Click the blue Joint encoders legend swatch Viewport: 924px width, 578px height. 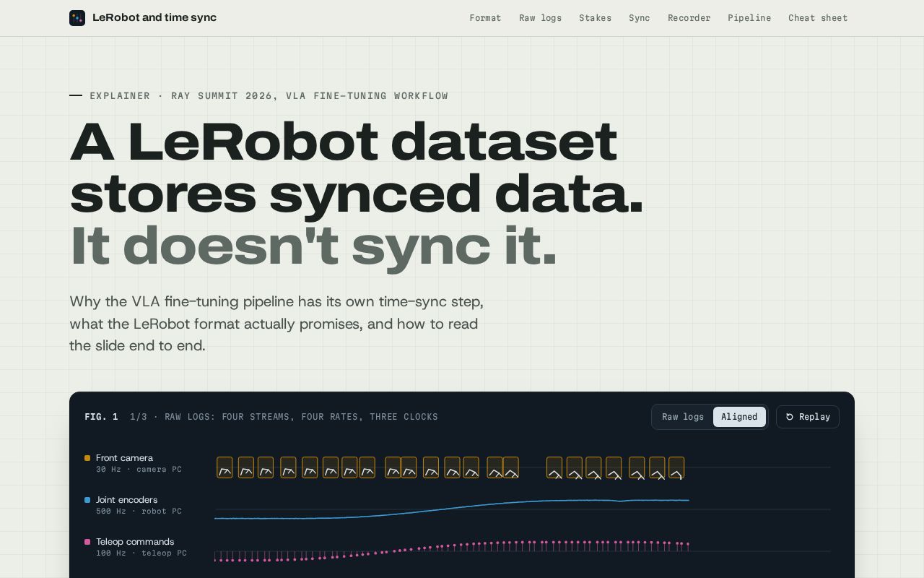pyautogui.click(x=87, y=500)
